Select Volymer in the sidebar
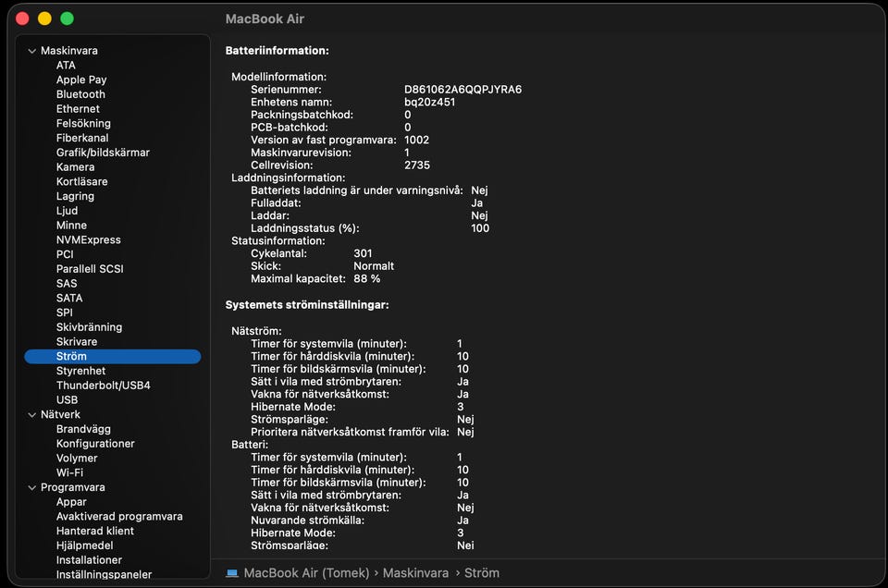Viewport: 888px width, 588px height. (x=77, y=459)
